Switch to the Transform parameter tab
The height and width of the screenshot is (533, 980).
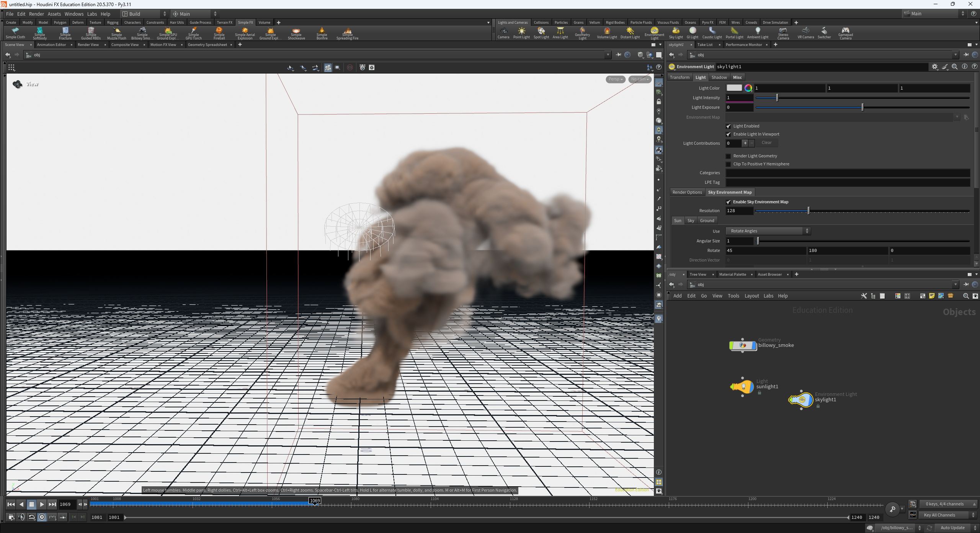679,77
